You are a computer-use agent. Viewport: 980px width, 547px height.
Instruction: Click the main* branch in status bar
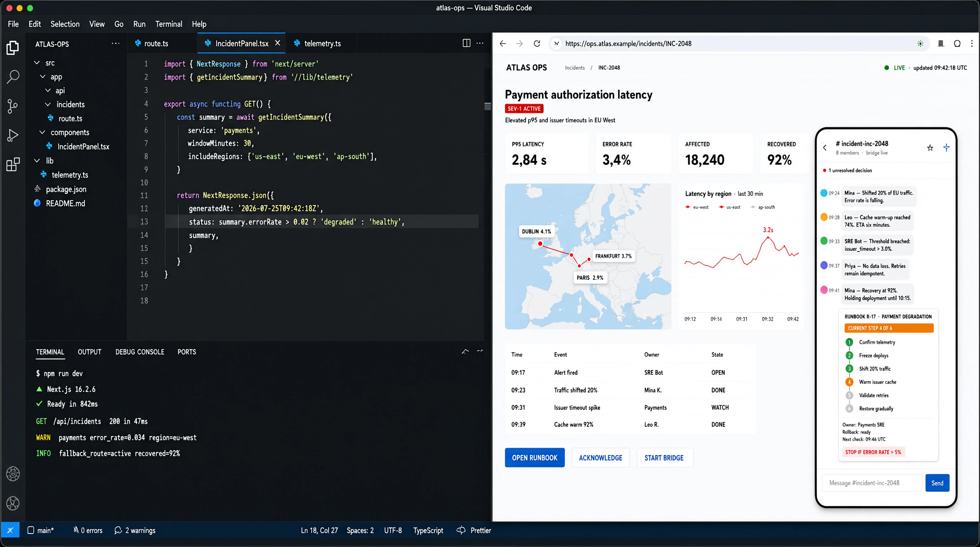[x=41, y=530]
